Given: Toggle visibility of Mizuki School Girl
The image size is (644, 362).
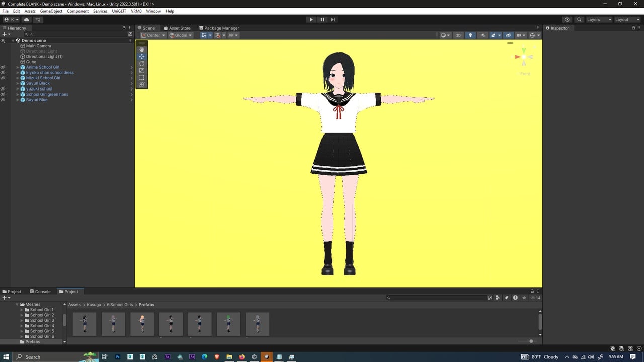Looking at the screenshot, I should [3, 78].
